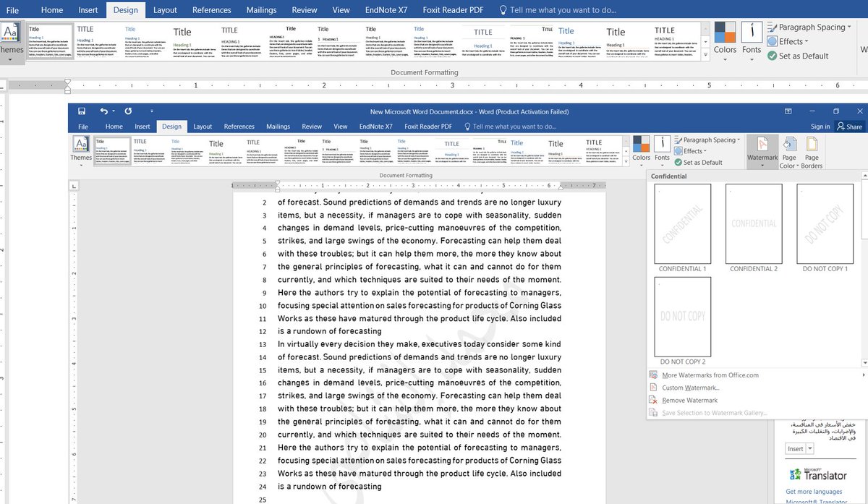Open the Watermark button in inner window ribbon

[762, 151]
